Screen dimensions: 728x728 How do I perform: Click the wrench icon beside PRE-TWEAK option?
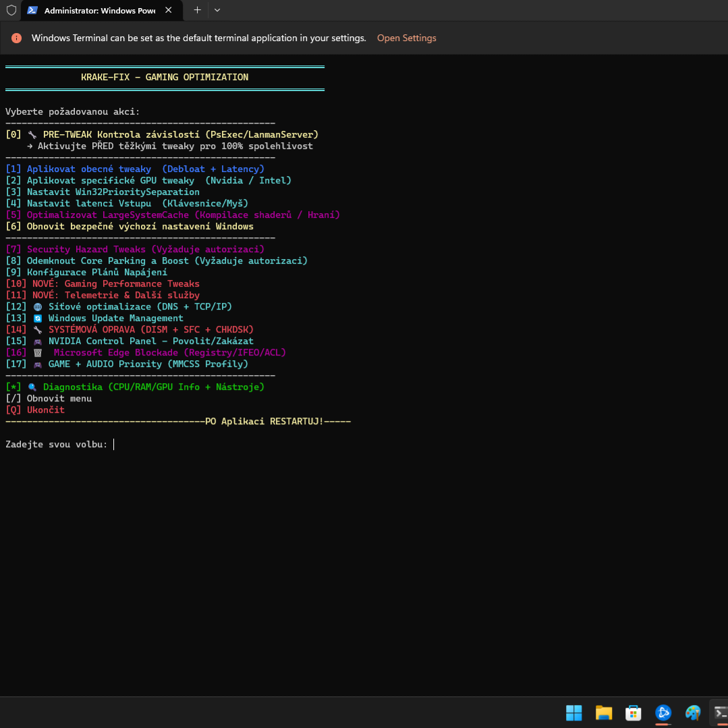32,135
